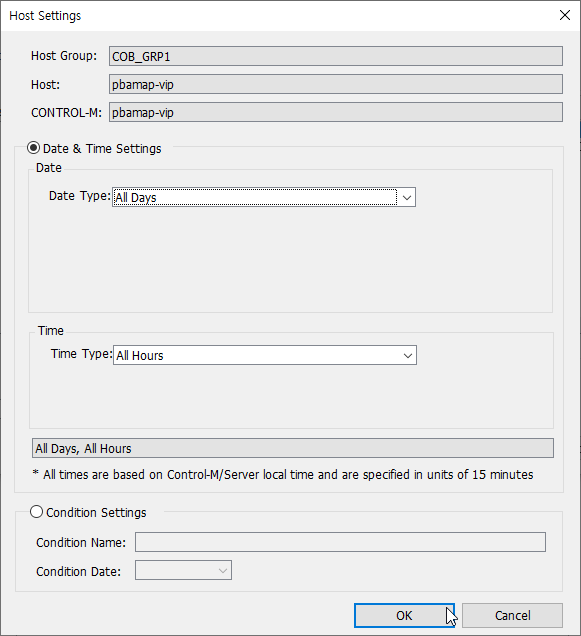Click the 'All Days, All Hours' summary field
The width and height of the screenshot is (581, 636).
pos(293,448)
